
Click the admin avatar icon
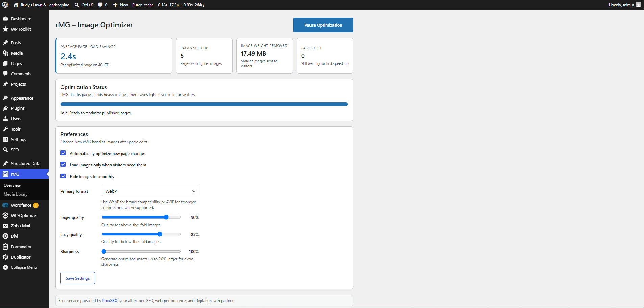click(638, 5)
